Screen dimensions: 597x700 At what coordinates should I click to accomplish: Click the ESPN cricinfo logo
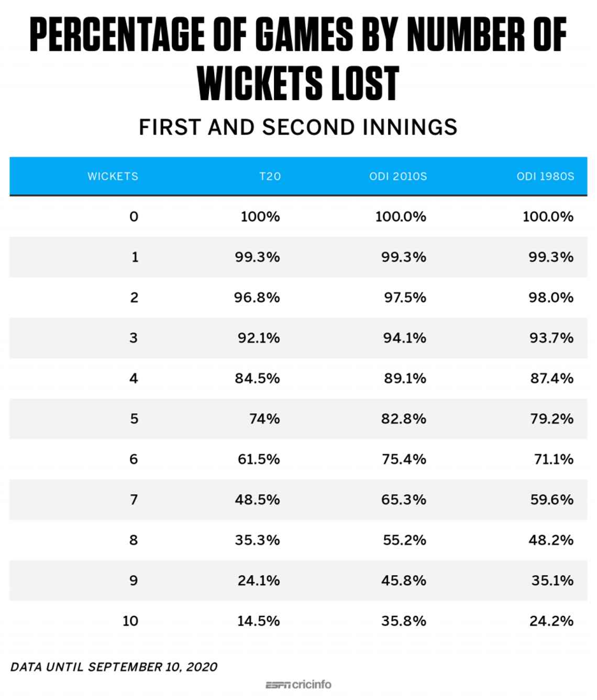tap(298, 684)
